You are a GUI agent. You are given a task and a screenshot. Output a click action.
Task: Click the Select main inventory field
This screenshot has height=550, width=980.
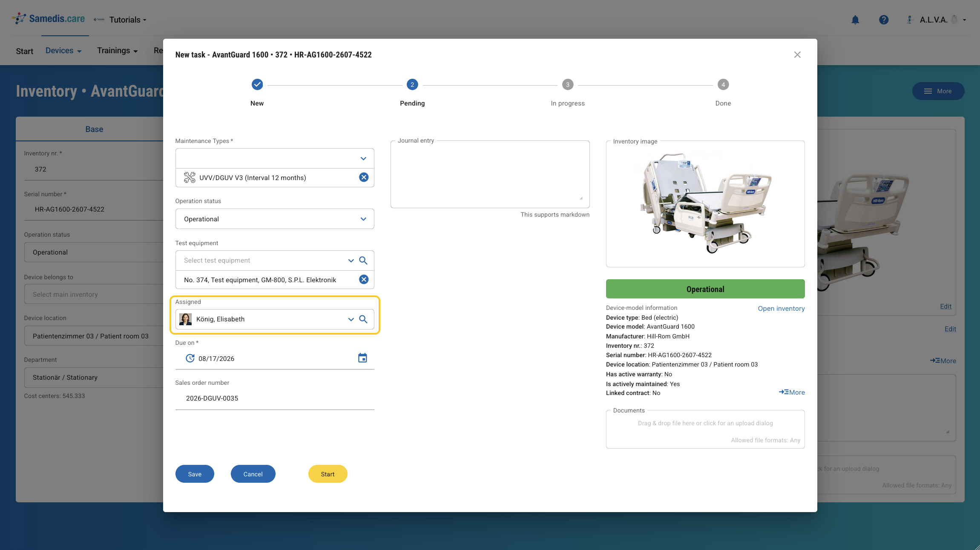pos(94,295)
